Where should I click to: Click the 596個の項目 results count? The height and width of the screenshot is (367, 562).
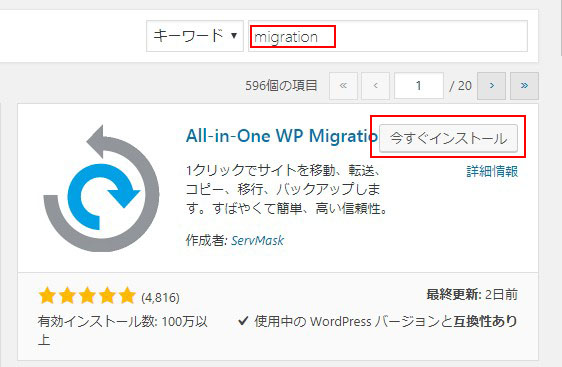(x=281, y=86)
